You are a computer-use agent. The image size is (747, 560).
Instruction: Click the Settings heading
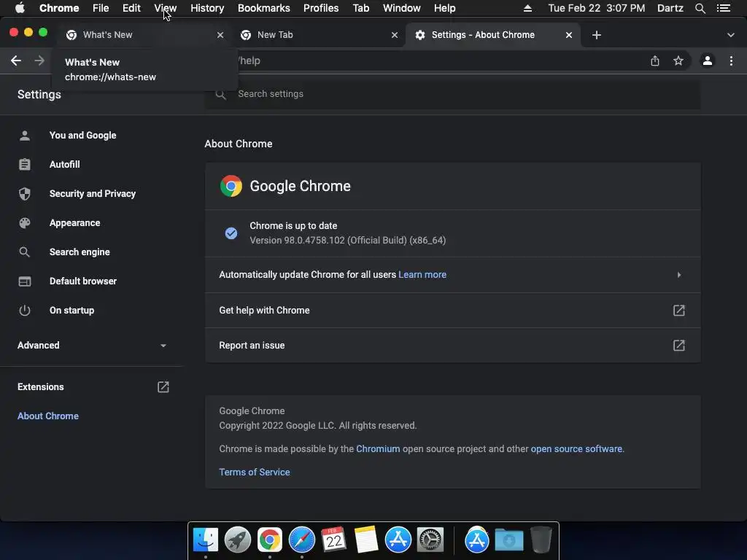click(39, 94)
